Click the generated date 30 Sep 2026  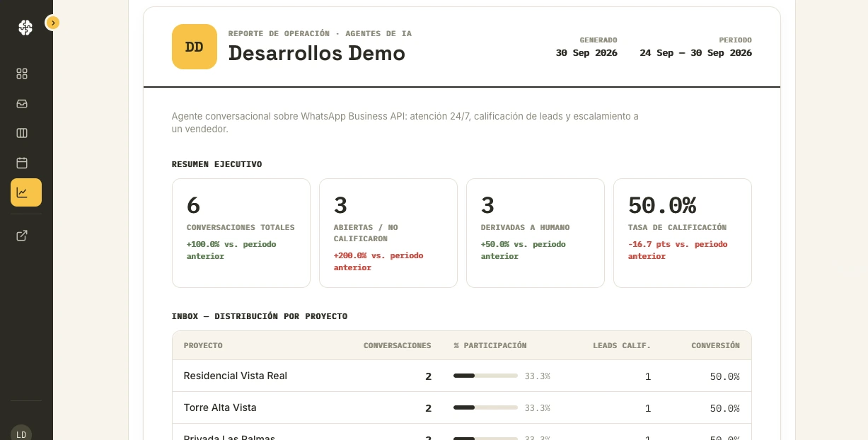click(x=586, y=53)
